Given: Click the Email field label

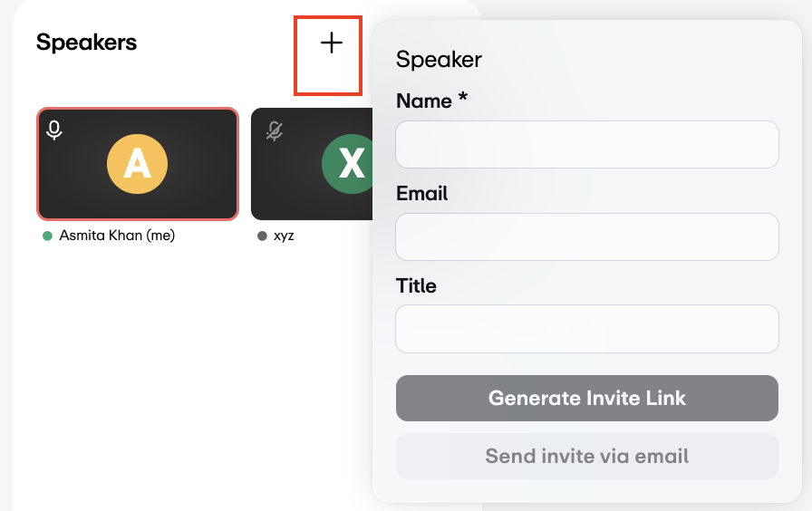Looking at the screenshot, I should coord(421,193).
